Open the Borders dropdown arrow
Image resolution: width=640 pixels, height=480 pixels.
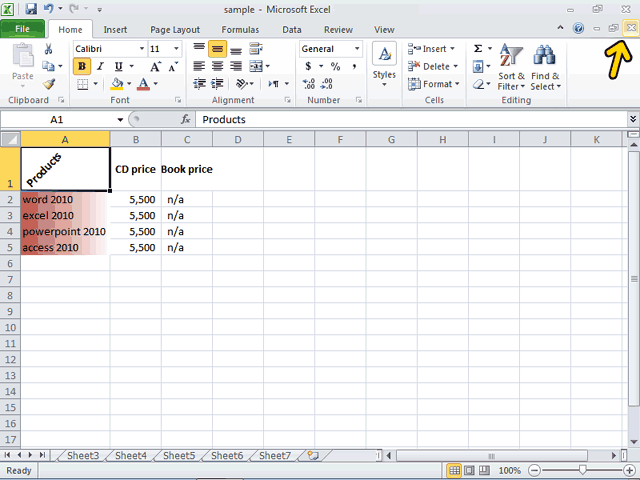click(96, 84)
